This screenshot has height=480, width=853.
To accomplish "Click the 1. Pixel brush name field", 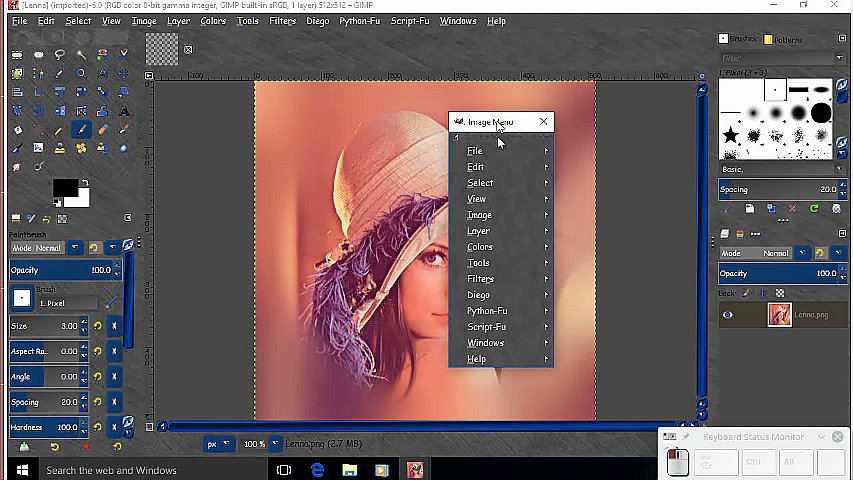I will pos(67,303).
